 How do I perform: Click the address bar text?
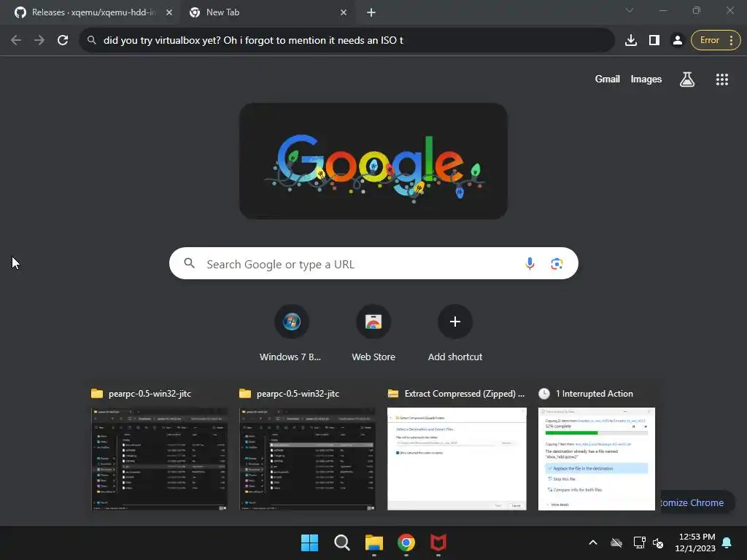(x=253, y=41)
